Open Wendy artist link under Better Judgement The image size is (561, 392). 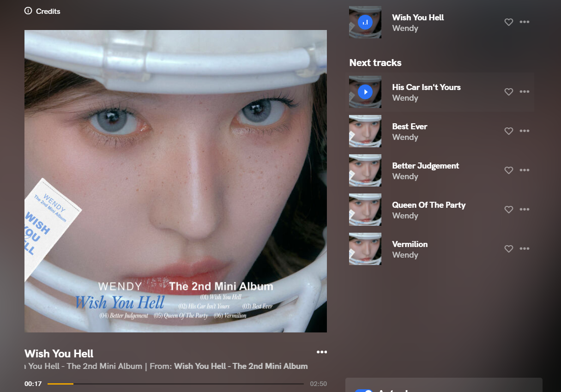pos(405,176)
